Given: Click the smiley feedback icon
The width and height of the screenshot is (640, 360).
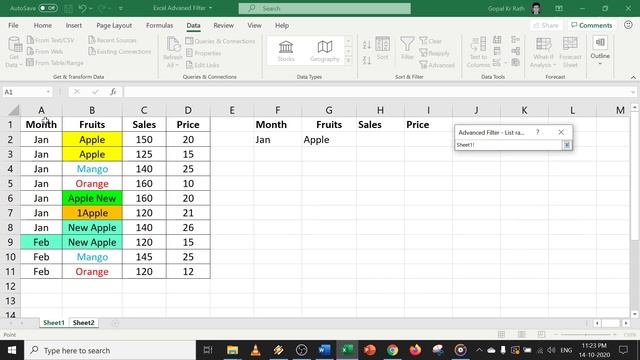Looking at the screenshot, I should (x=628, y=25).
